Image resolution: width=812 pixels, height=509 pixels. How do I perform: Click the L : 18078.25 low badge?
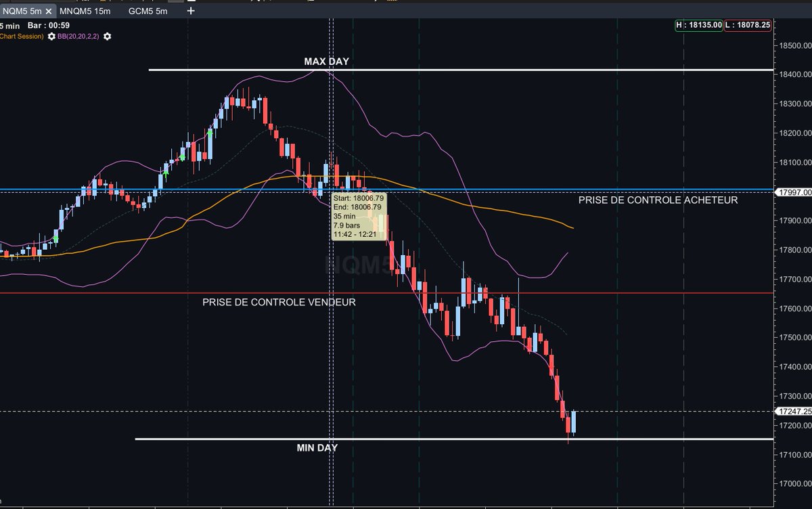coord(748,25)
